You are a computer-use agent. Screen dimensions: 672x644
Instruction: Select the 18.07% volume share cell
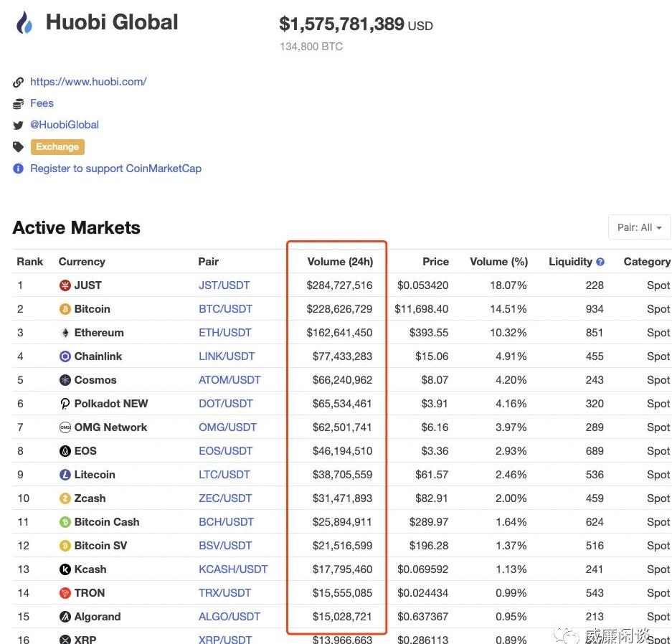click(508, 285)
